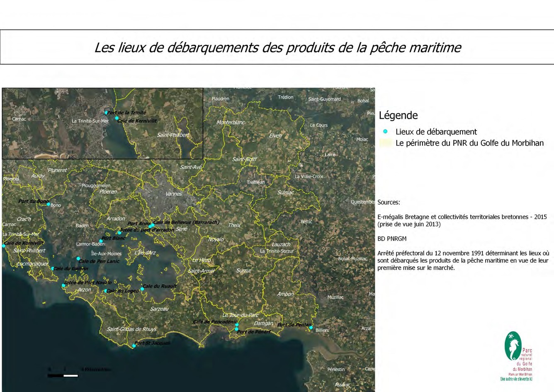Click the 'BD PNRGM' source line

pos(392,239)
